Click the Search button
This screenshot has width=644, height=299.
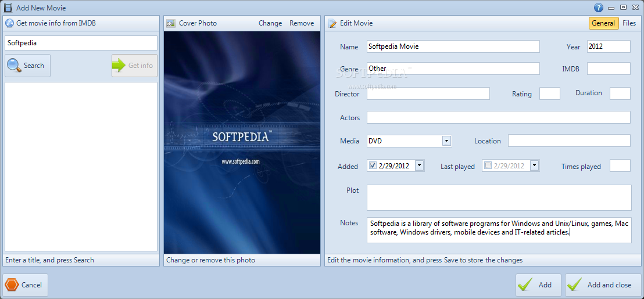click(x=27, y=66)
